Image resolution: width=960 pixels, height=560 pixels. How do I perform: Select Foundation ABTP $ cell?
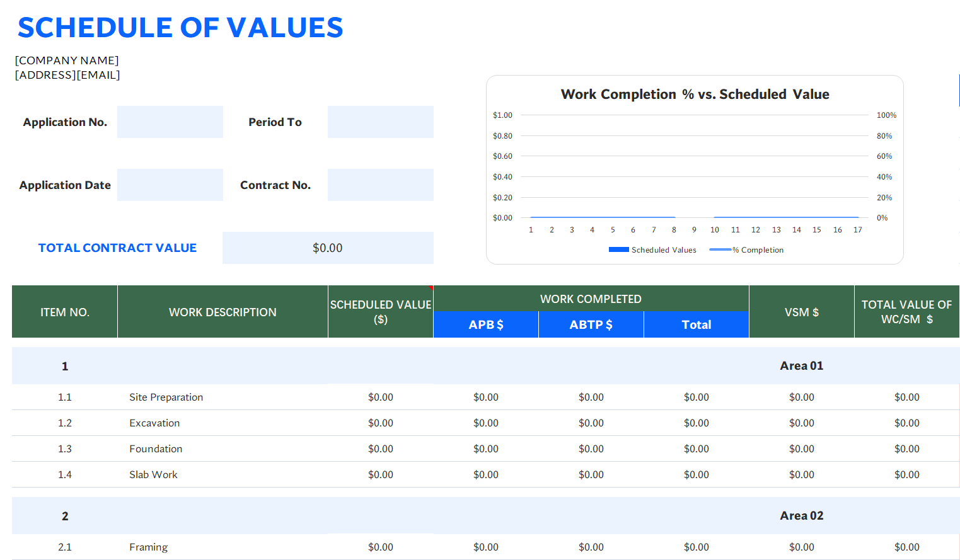pos(591,449)
